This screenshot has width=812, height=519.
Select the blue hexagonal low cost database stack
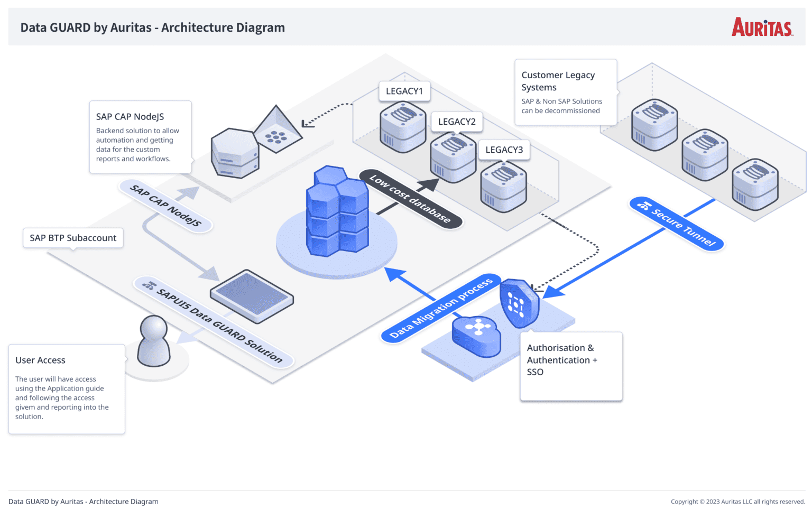337,211
